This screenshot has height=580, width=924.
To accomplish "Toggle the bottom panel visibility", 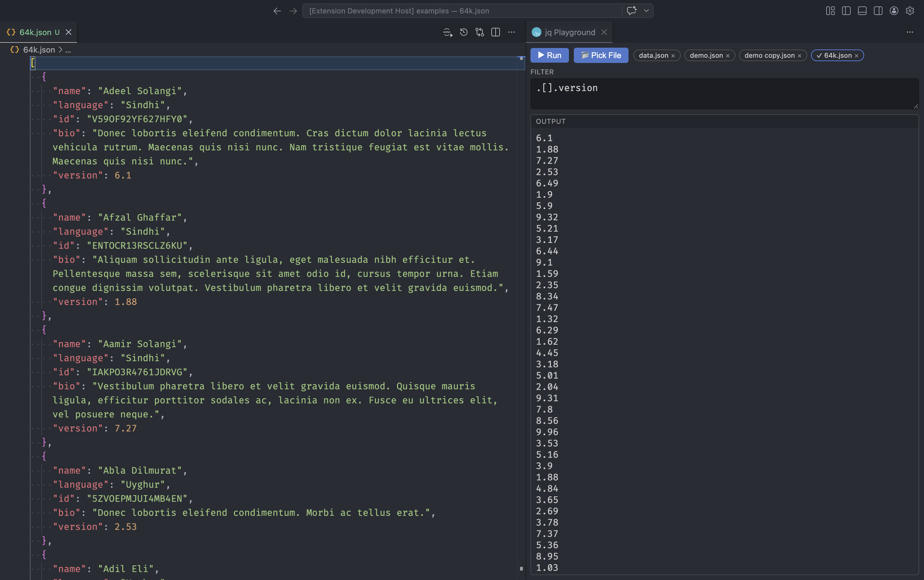I will [862, 11].
